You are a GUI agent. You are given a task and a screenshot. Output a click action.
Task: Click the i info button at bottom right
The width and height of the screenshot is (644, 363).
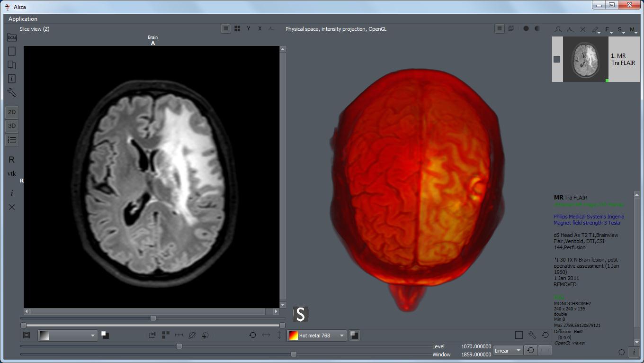click(634, 352)
